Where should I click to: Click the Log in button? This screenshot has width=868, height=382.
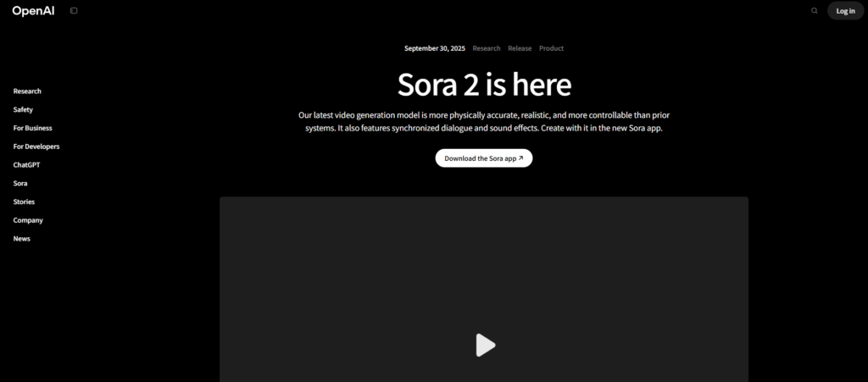(845, 10)
